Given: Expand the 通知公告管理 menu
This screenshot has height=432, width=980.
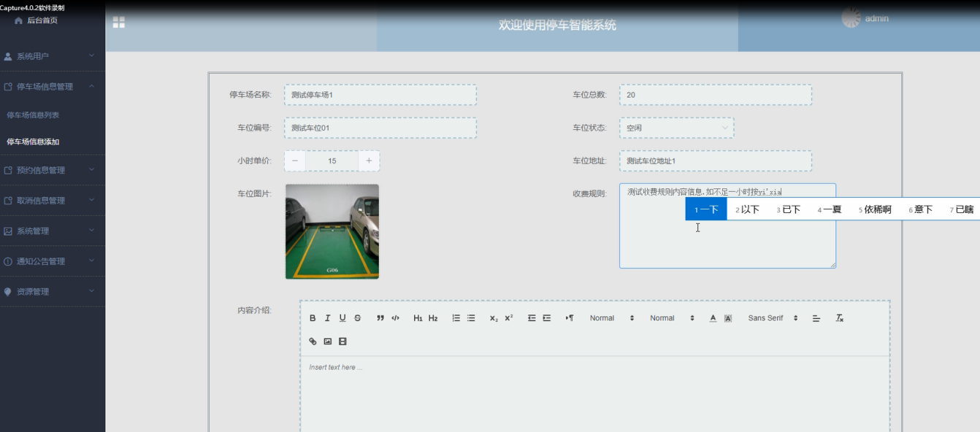Looking at the screenshot, I should pyautogui.click(x=53, y=261).
